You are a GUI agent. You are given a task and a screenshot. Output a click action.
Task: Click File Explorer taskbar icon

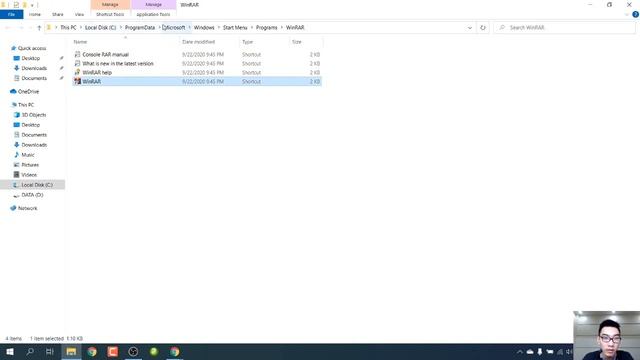click(71, 352)
